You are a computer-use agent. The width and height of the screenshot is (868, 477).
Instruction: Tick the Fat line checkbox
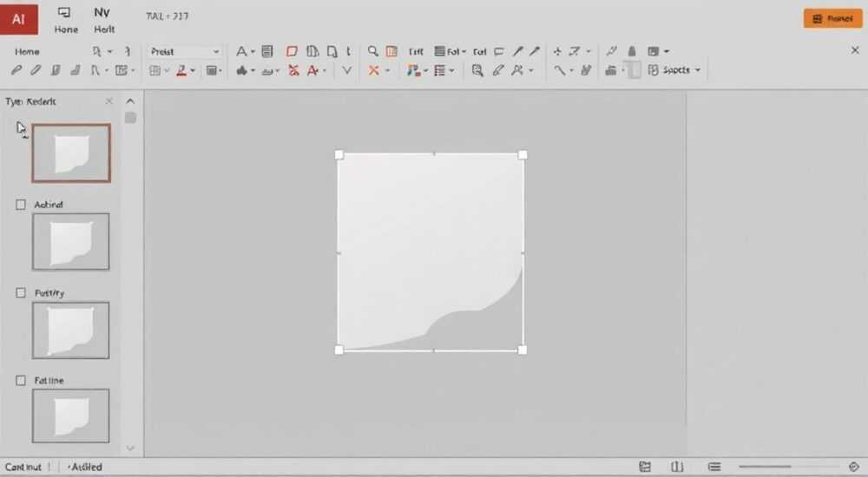tap(21, 380)
